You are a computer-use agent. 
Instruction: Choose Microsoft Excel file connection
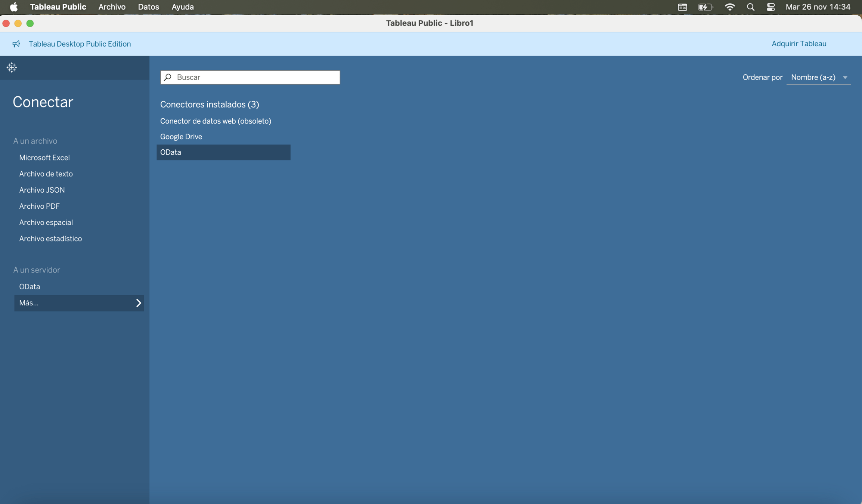pos(44,158)
